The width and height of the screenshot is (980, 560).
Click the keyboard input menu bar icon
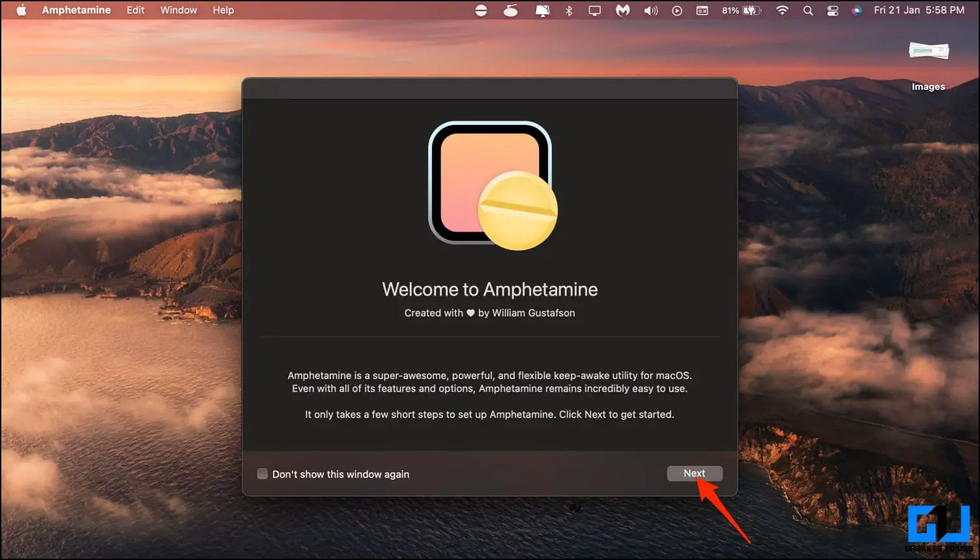(702, 10)
